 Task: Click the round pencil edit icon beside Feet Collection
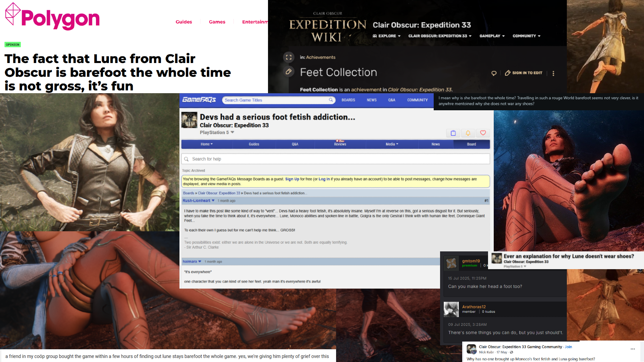(288, 72)
